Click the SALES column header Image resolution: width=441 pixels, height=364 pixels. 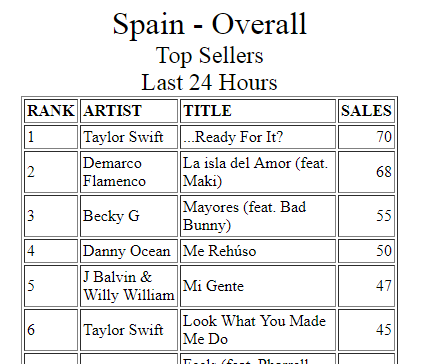click(x=366, y=111)
